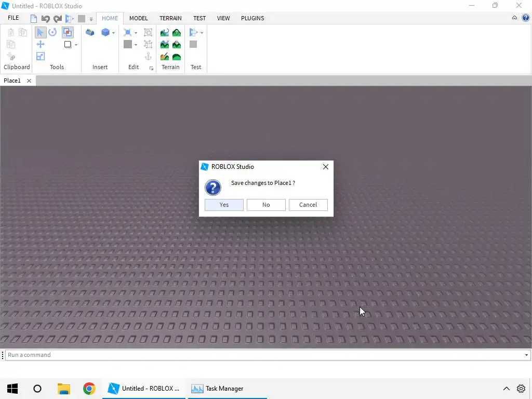532x399 pixels.
Task: Click the gray Color swatch in Edit group
Action: click(x=128, y=44)
